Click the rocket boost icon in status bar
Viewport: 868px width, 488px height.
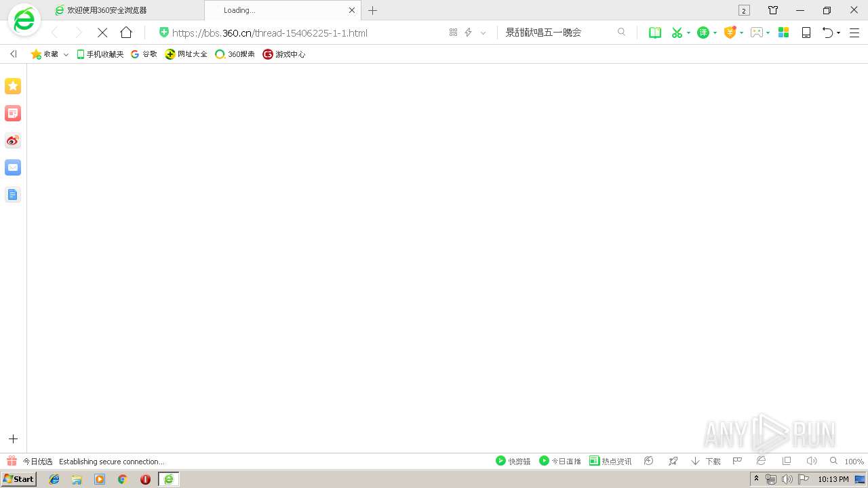[x=673, y=461]
